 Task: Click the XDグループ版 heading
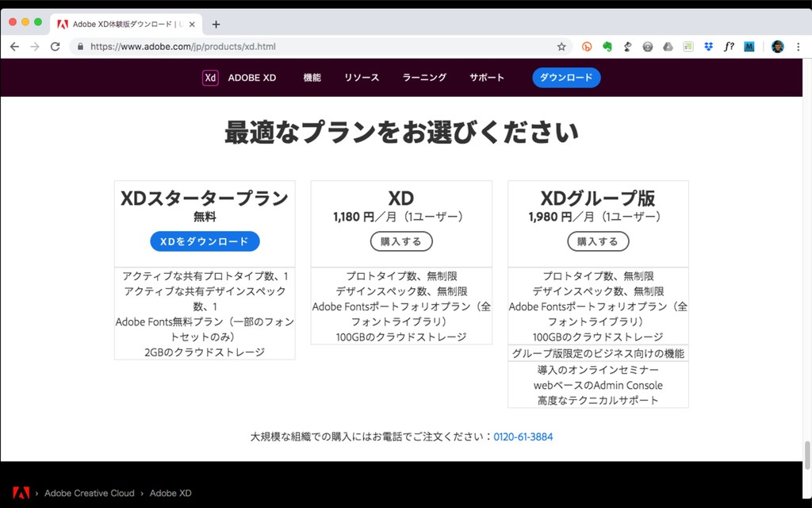tap(598, 198)
